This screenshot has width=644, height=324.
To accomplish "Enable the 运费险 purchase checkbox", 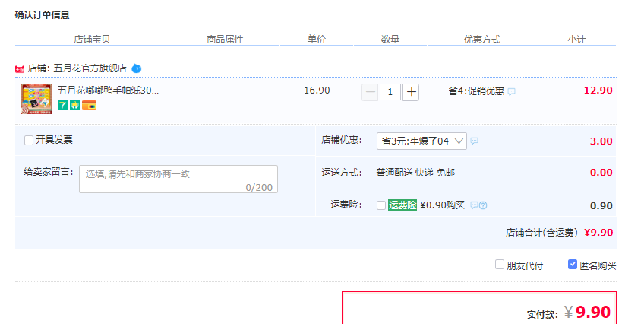I will (381, 205).
